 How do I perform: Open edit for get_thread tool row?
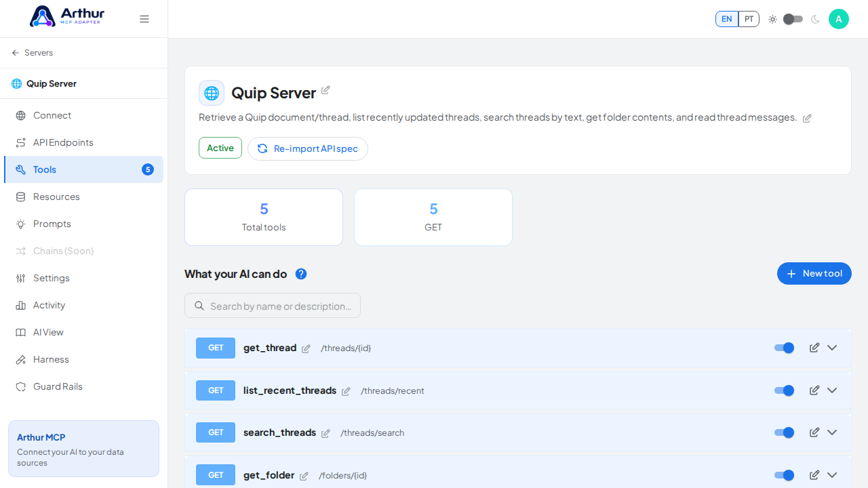point(814,348)
